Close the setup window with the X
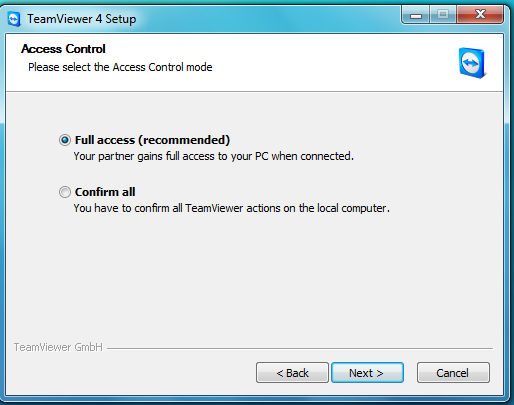This screenshot has height=405, width=514. 480,15
